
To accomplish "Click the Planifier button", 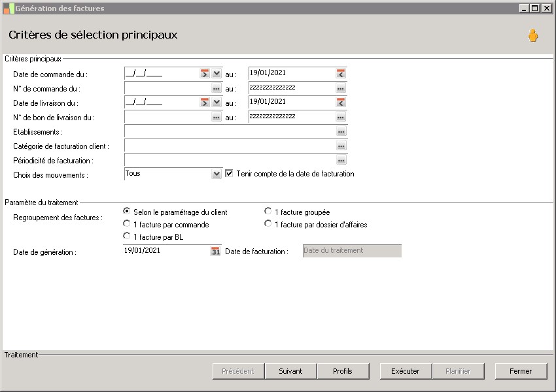I will 458,371.
